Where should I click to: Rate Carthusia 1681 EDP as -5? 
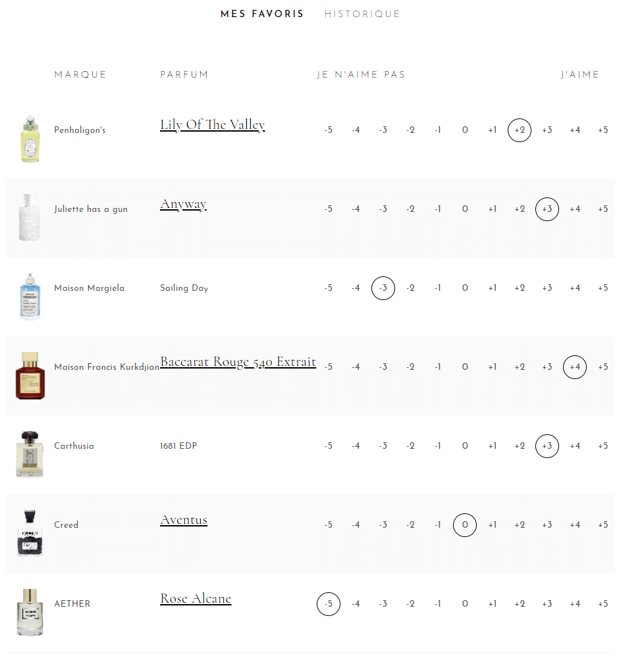[x=328, y=446]
